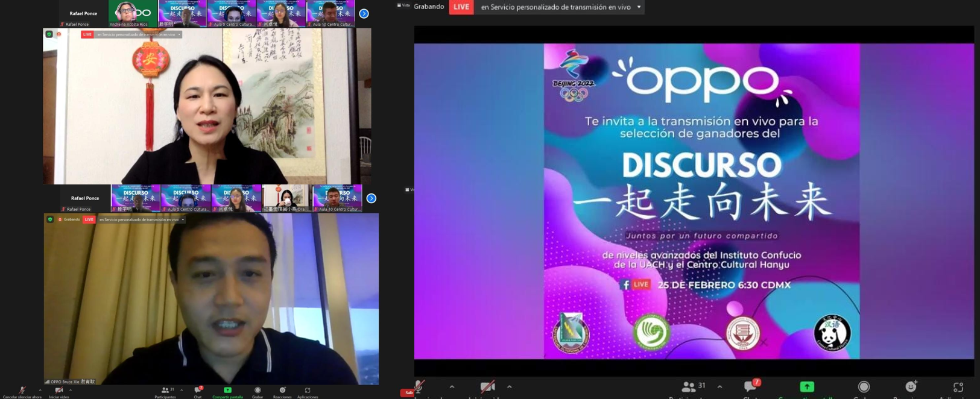The image size is (980, 399).
Task: Select Aula 5 thumbnail in Bruce Xie window
Action: point(186,198)
